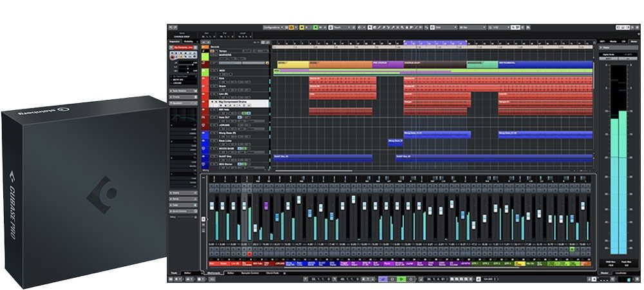Mute the Kick track
The height and width of the screenshot is (290, 644).
(x=213, y=79)
